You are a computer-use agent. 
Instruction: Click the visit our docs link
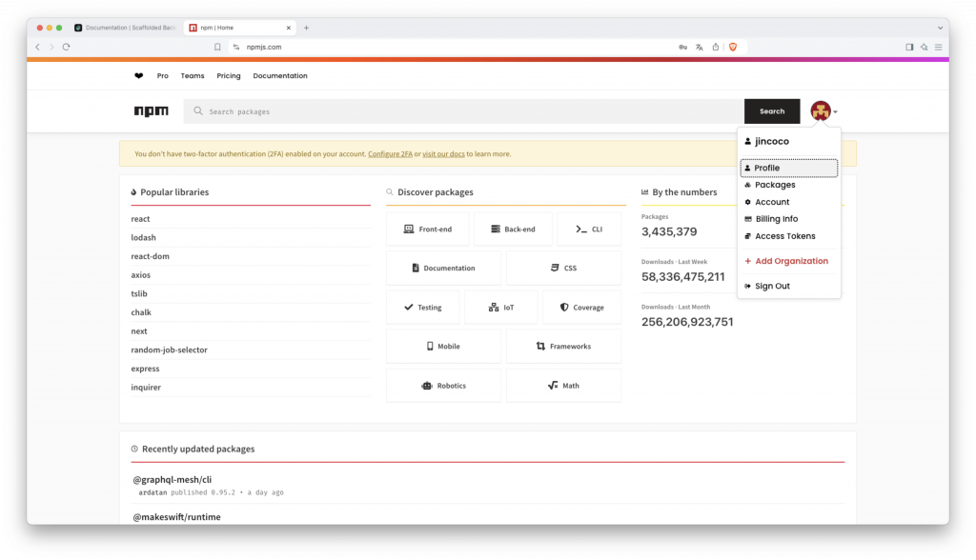tap(443, 153)
